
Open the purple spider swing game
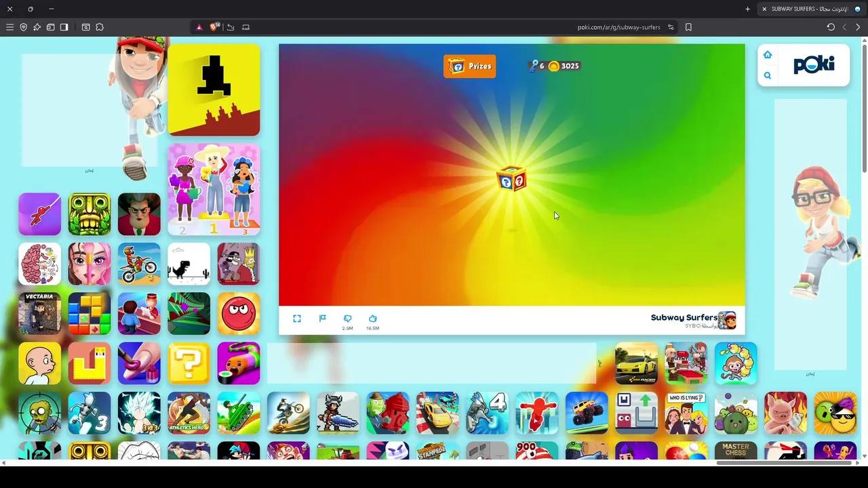(39, 214)
